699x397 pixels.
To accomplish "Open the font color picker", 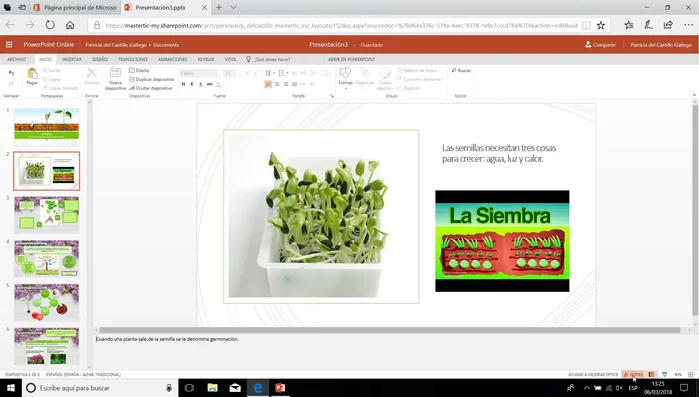I will click(x=219, y=84).
